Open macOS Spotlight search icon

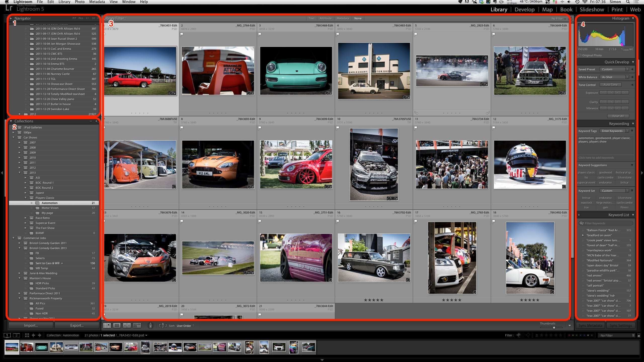(x=628, y=2)
